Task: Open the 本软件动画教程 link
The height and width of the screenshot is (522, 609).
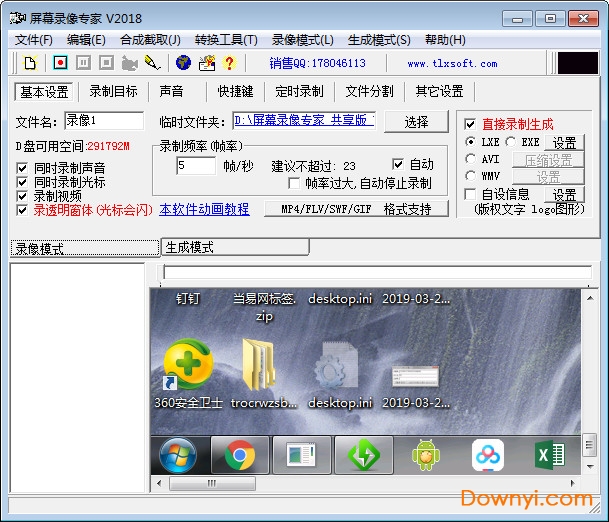Action: click(x=204, y=209)
